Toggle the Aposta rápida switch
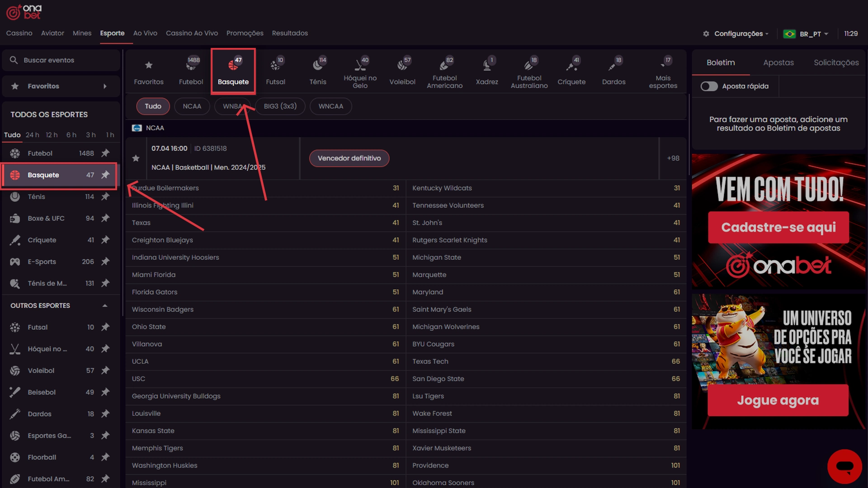Viewport: 868px width, 488px height. click(709, 86)
